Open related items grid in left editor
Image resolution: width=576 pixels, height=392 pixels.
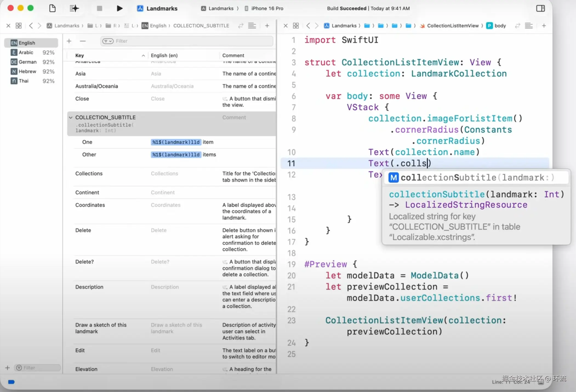pos(19,25)
